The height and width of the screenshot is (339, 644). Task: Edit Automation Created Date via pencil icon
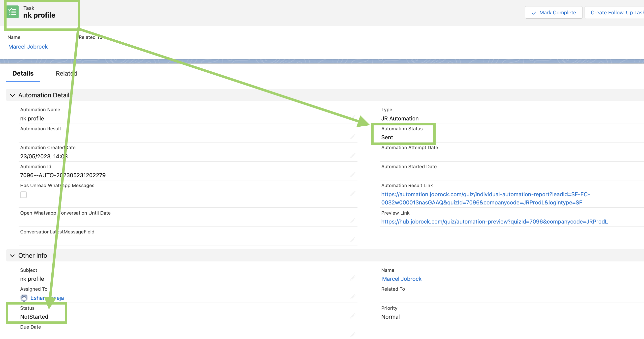point(353,155)
